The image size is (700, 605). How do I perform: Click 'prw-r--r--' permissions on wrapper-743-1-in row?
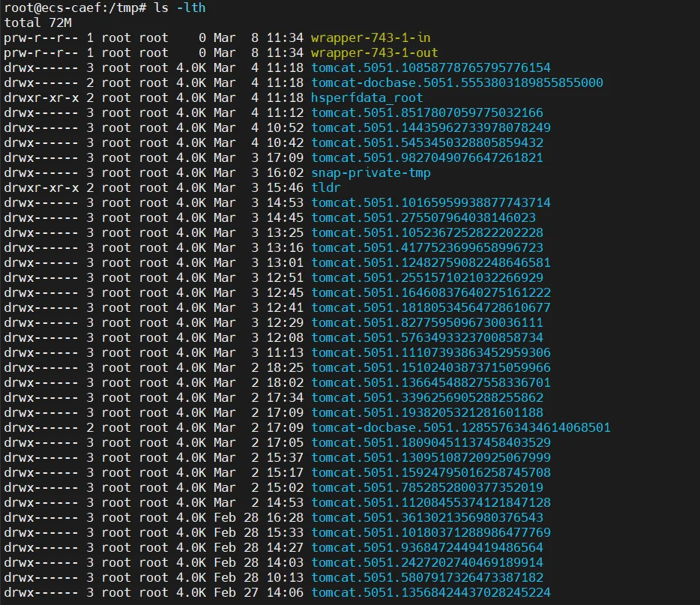[x=41, y=38]
